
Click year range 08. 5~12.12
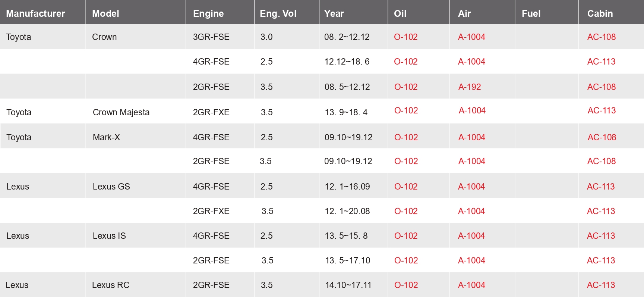[x=347, y=87]
